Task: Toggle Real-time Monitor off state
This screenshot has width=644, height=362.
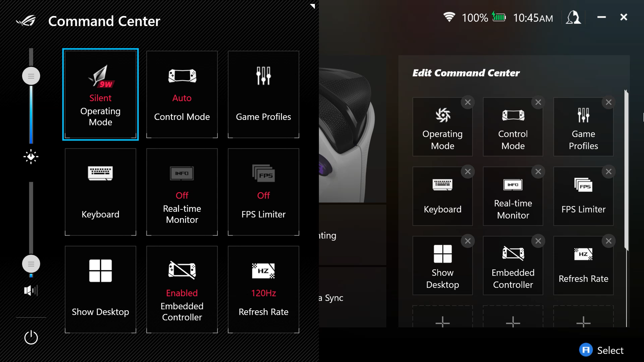Action: (x=182, y=192)
